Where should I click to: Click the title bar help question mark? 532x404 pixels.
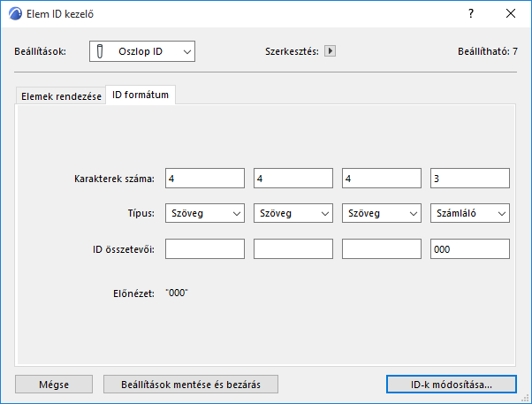pyautogui.click(x=471, y=13)
